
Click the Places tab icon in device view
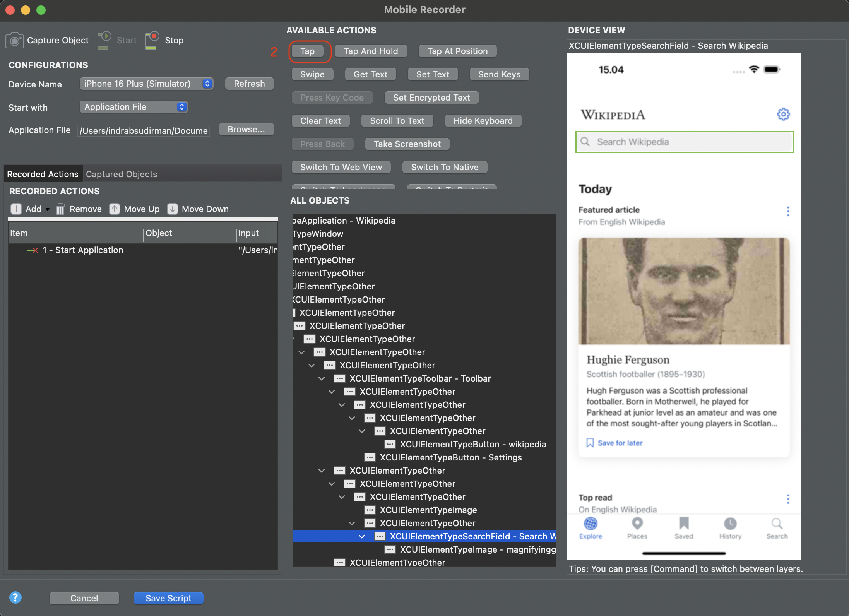(x=637, y=524)
